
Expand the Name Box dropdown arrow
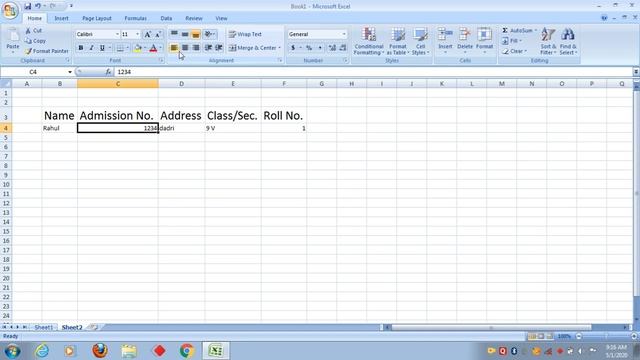[70, 72]
